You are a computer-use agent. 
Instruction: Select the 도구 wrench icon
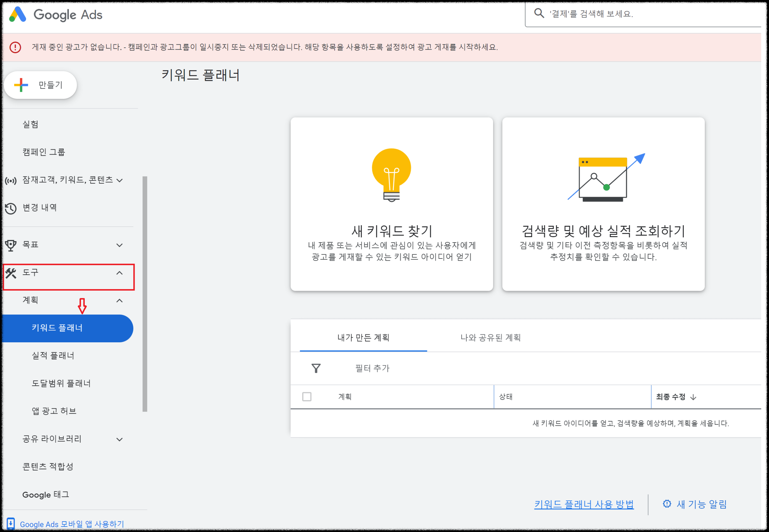pos(11,274)
